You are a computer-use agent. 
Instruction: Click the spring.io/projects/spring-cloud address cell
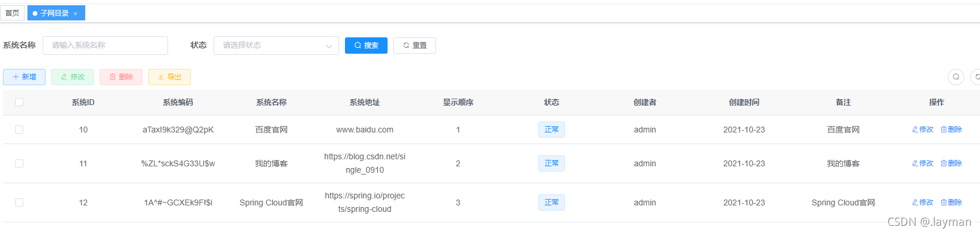(365, 202)
